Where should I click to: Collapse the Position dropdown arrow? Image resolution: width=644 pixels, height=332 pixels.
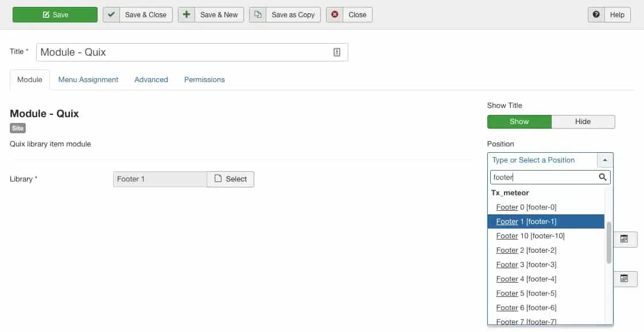pos(605,160)
